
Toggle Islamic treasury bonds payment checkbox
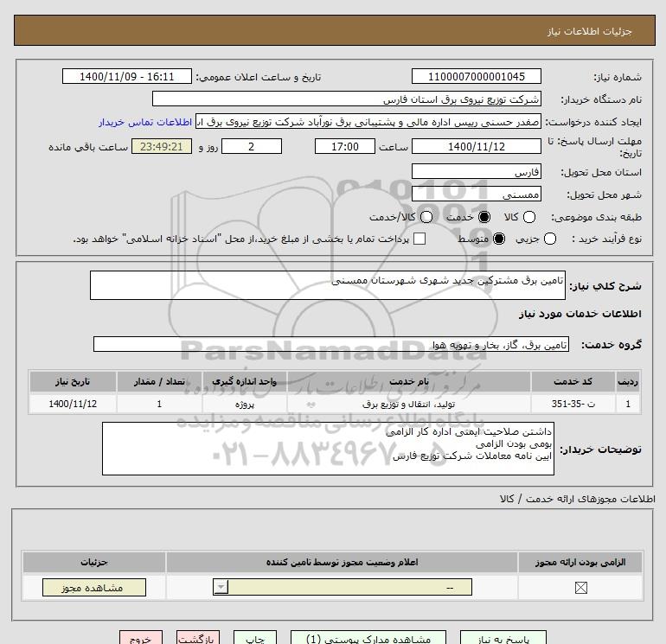click(x=419, y=239)
